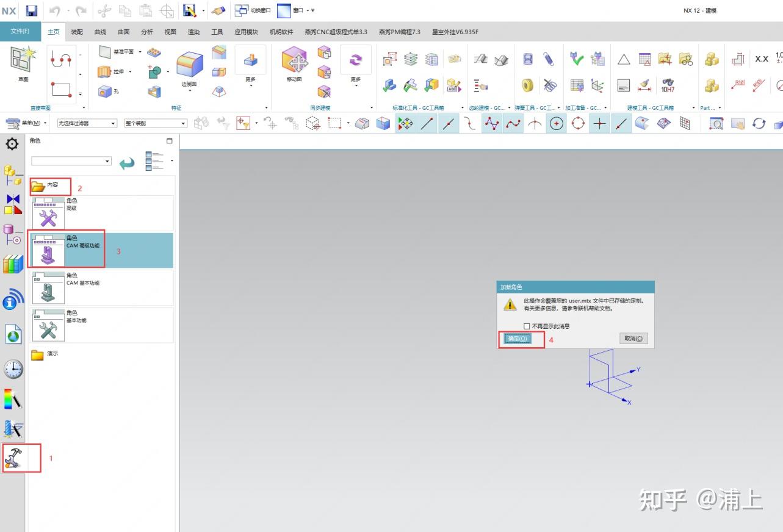The height and width of the screenshot is (532, 783).
Task: Click the rectangle sketch tool icon
Action: point(62,90)
